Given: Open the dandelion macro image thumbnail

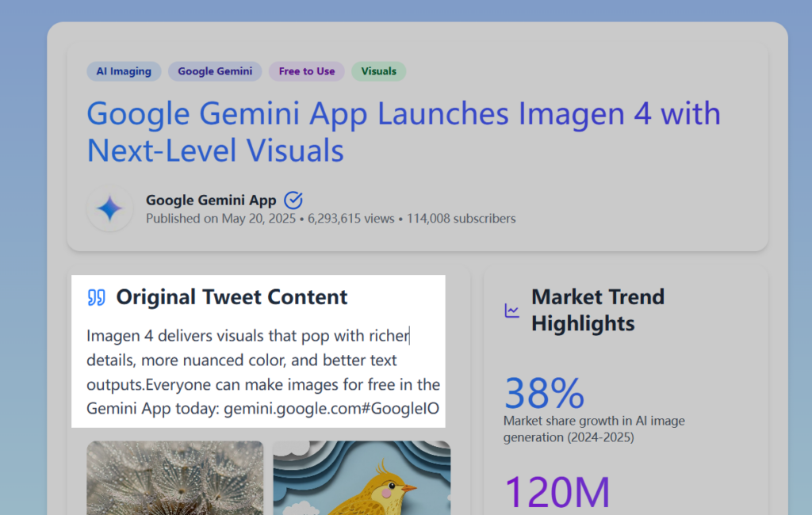Looking at the screenshot, I should click(x=174, y=478).
